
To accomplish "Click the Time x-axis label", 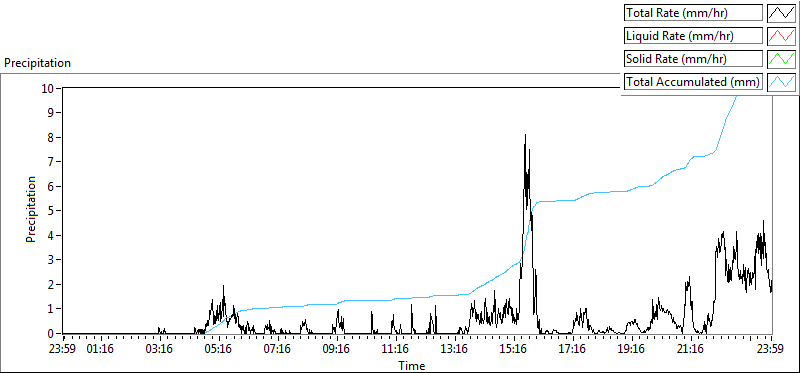I will tap(411, 365).
